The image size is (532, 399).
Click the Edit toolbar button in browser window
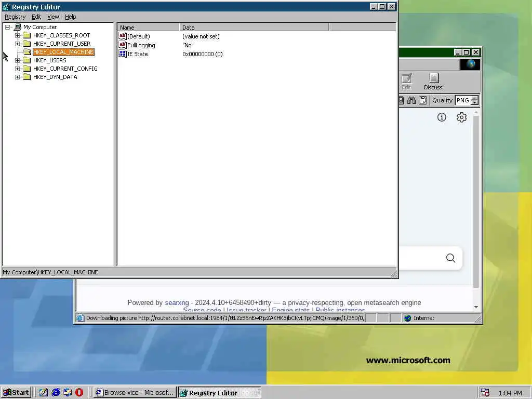click(406, 82)
